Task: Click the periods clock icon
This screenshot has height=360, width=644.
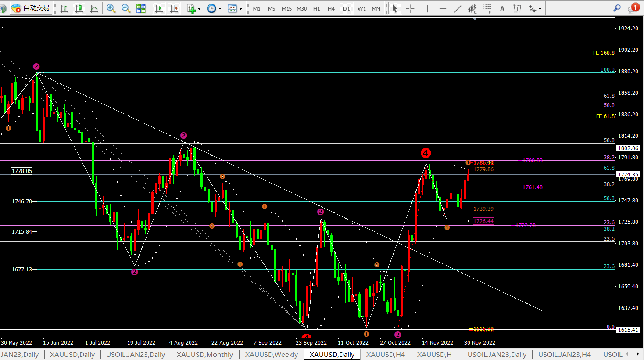Action: click(211, 8)
